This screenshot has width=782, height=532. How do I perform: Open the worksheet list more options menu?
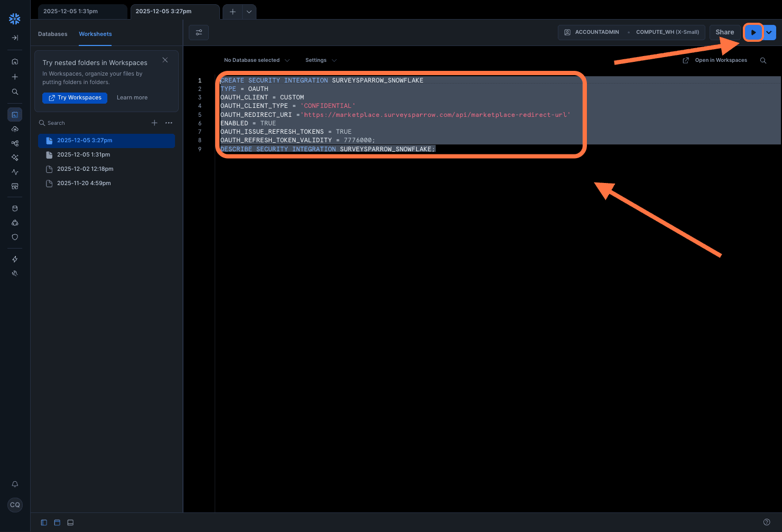[169, 123]
